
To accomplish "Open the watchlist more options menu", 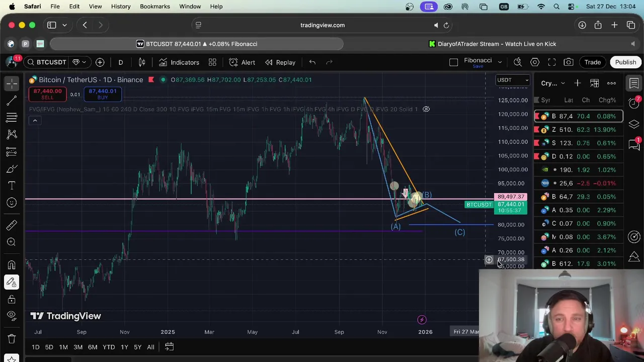I will click(x=611, y=83).
